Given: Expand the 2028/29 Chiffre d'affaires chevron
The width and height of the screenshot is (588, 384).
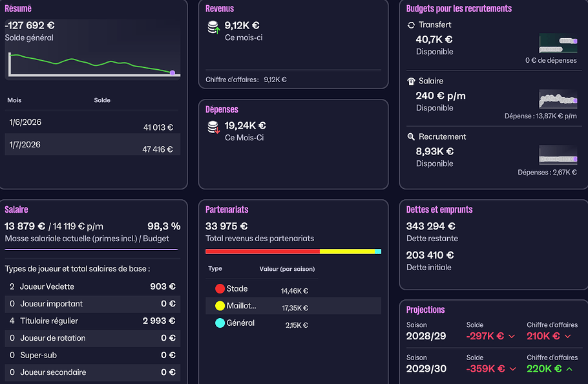Looking at the screenshot, I should 568,336.
